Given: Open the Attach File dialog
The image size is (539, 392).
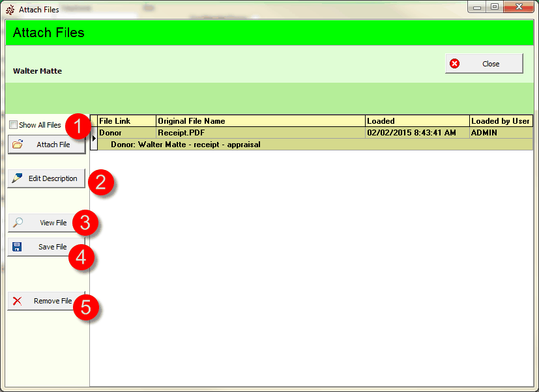Looking at the screenshot, I should point(46,145).
